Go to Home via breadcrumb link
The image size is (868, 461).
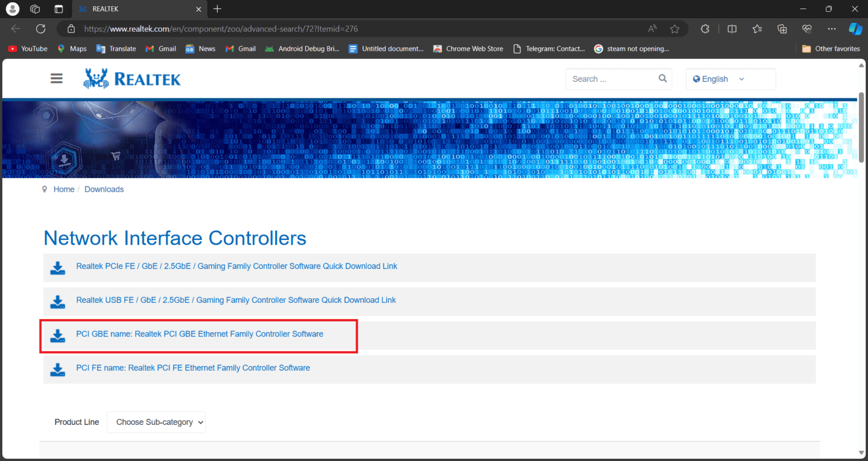tap(63, 189)
